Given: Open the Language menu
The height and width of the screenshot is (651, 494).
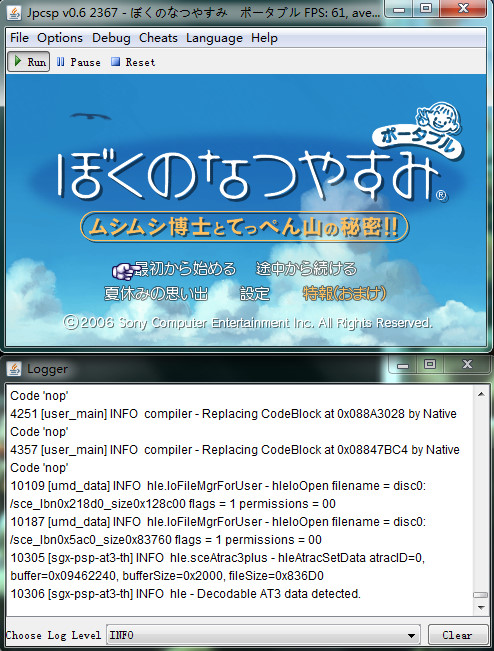Looking at the screenshot, I should coord(214,38).
